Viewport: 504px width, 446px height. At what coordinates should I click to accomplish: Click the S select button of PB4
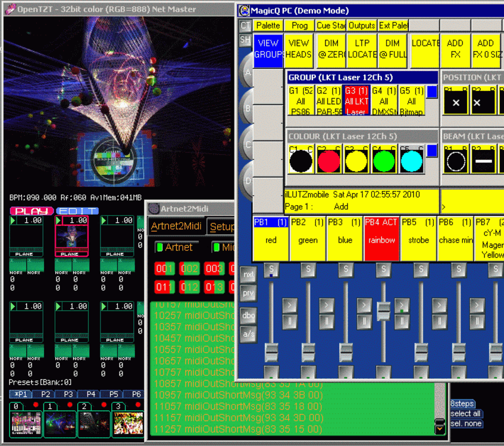383,270
